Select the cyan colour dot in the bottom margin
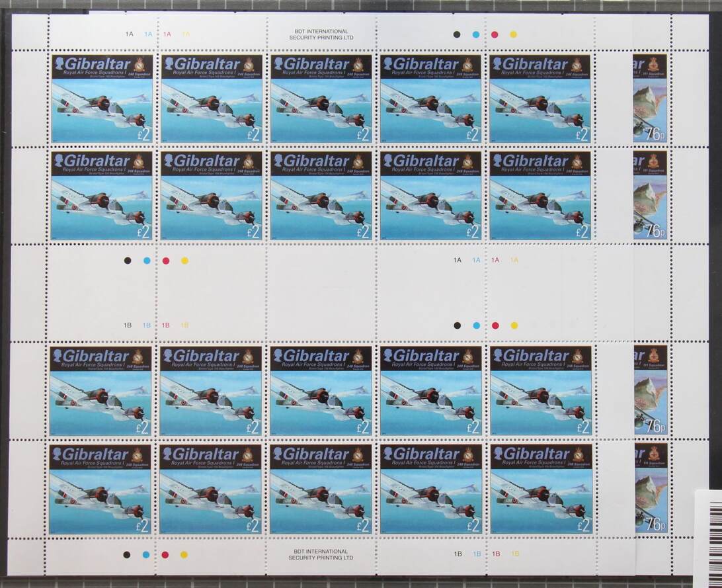Viewport: 722px width, 588px height. (x=146, y=555)
